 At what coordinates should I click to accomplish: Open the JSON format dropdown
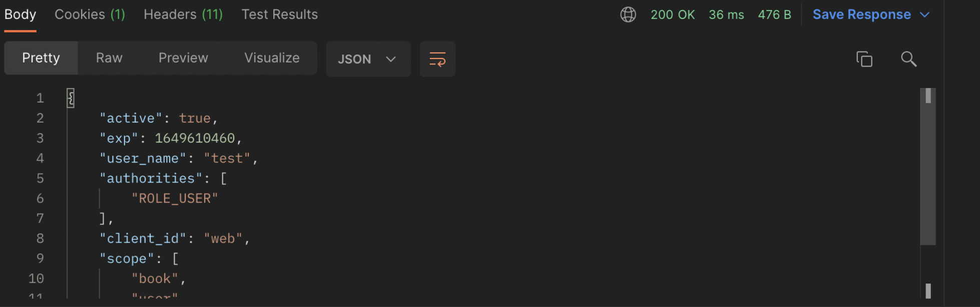coord(368,59)
